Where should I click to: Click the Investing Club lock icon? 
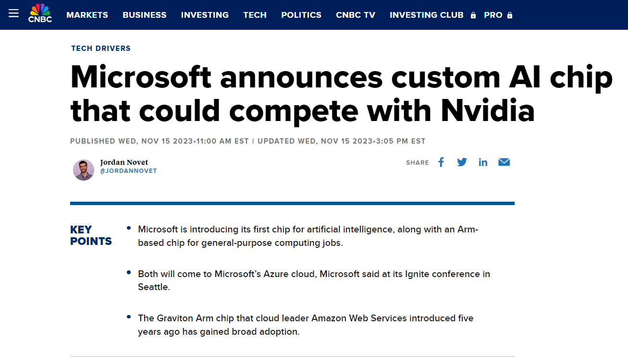(x=473, y=15)
